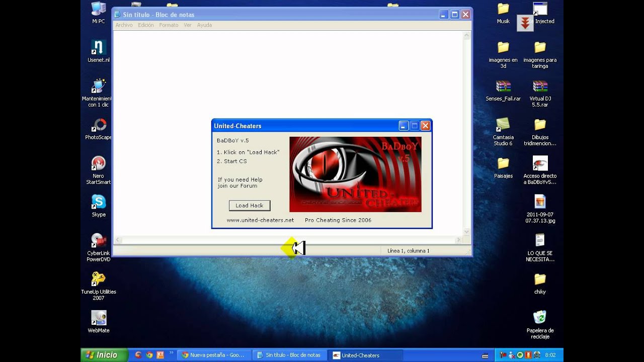Click the www.united-cheaters.net text
Screen dimensions: 644x362
260,220
